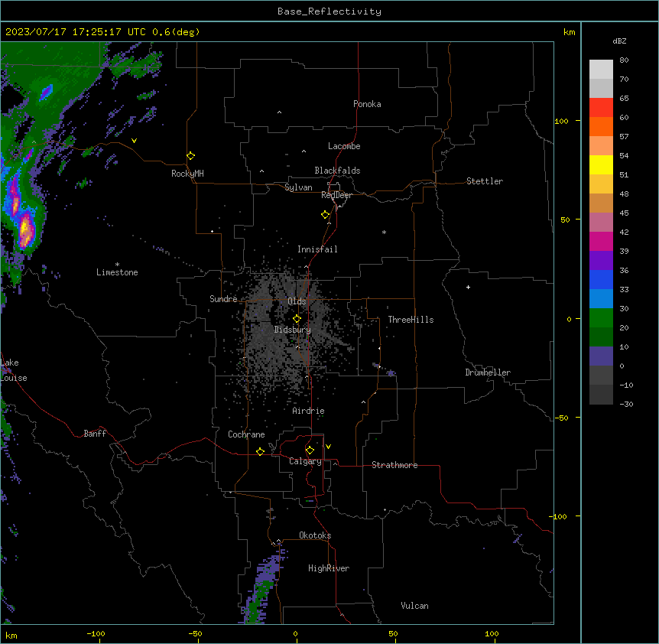Click the yellow marker near RockyMH

191,156
